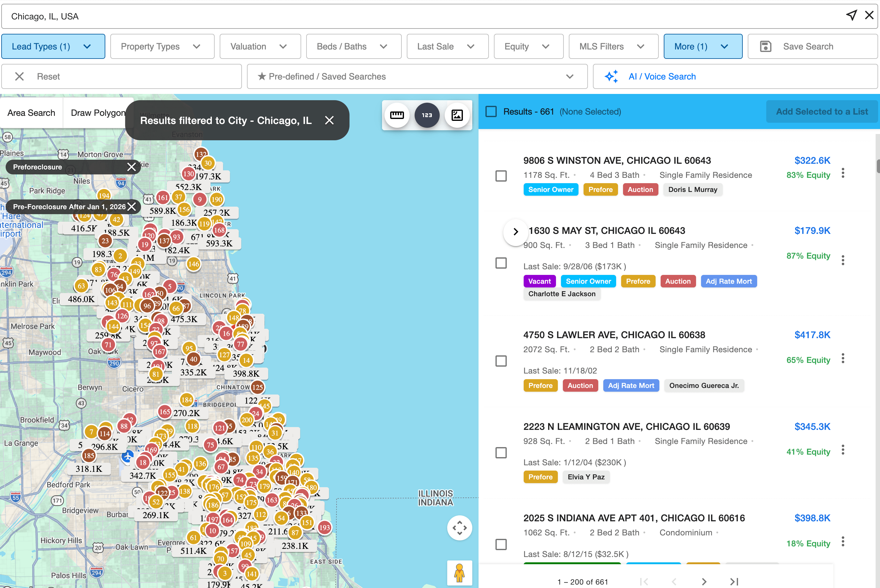880x588 pixels.
Task: Click the map pan arrows control icon
Action: click(x=459, y=528)
